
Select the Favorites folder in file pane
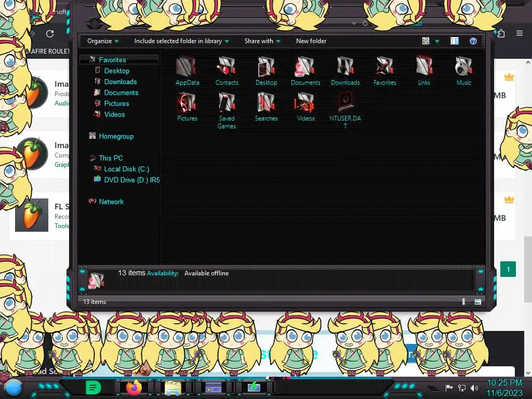[385, 71]
